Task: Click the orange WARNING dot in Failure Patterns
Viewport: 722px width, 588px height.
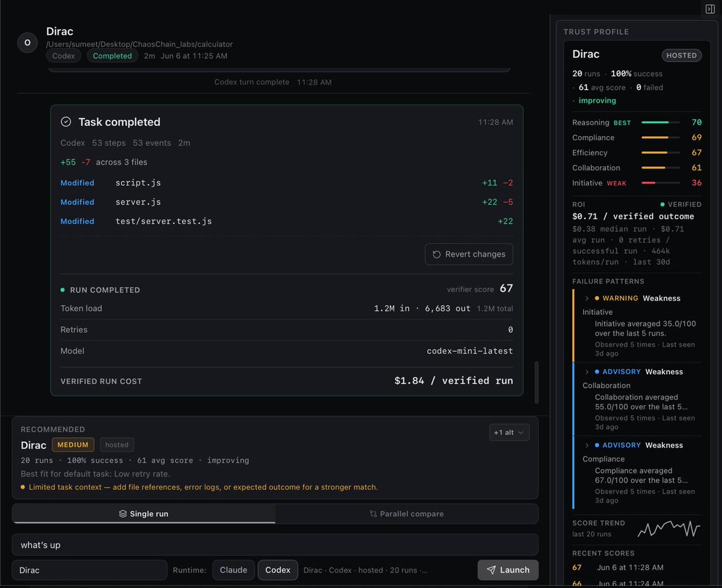Action: tap(597, 298)
